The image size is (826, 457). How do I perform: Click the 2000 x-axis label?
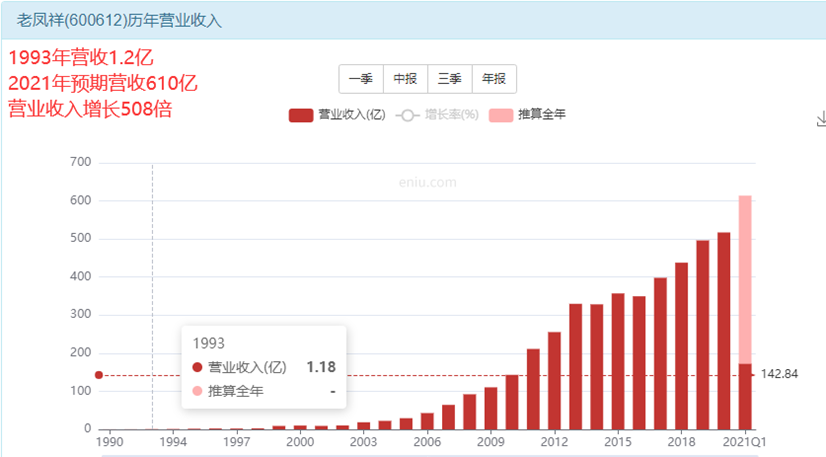pyautogui.click(x=300, y=442)
